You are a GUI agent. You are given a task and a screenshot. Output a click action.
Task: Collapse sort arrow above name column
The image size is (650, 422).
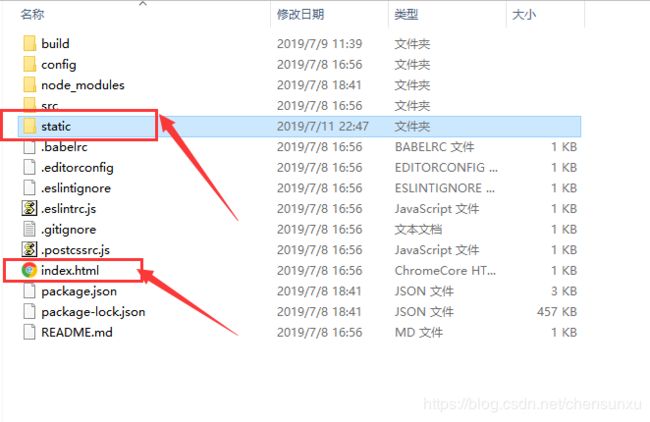(x=143, y=3)
